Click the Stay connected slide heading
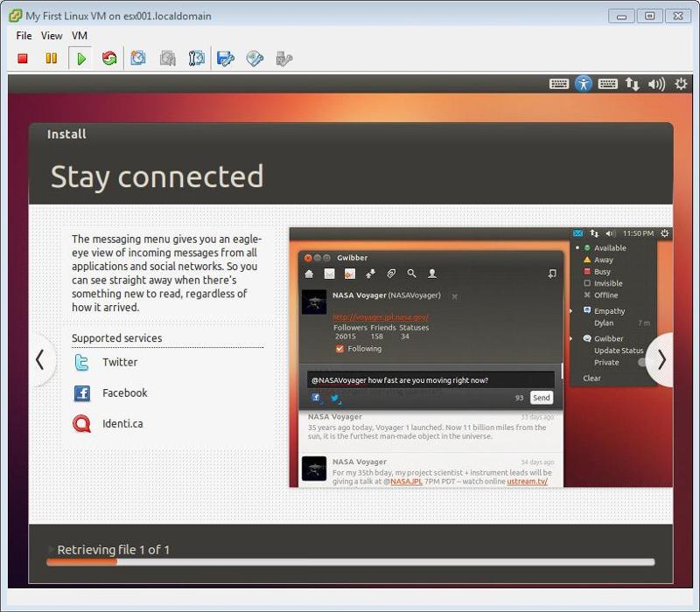 click(157, 177)
